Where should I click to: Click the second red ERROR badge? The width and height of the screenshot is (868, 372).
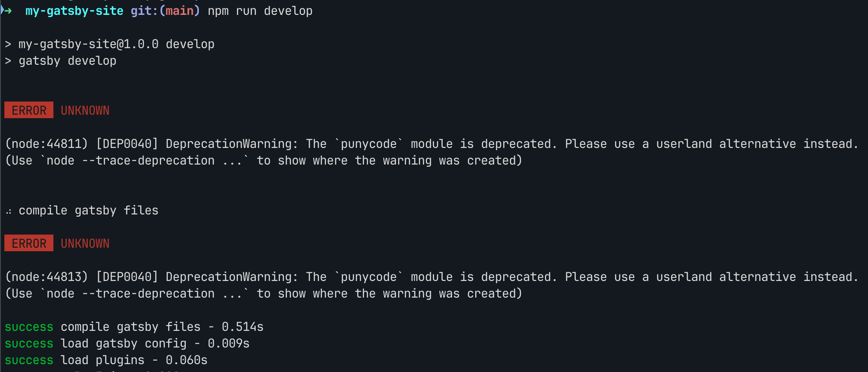(x=29, y=243)
